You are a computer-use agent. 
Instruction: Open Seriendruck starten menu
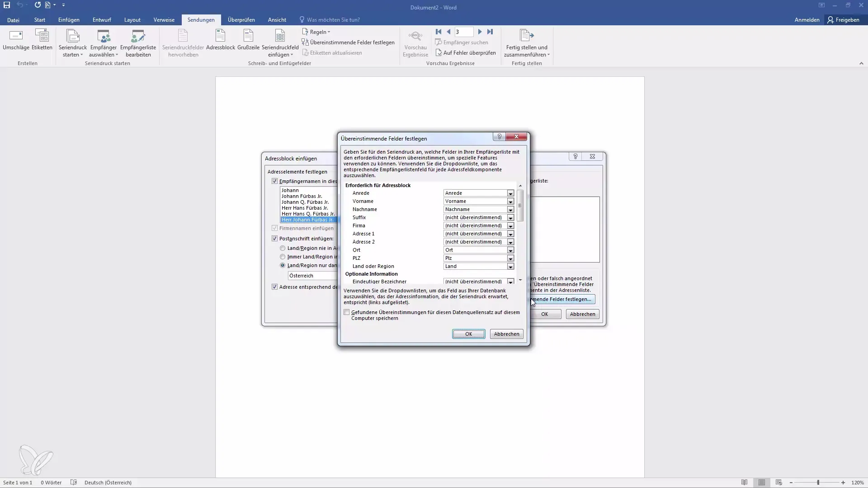point(73,43)
